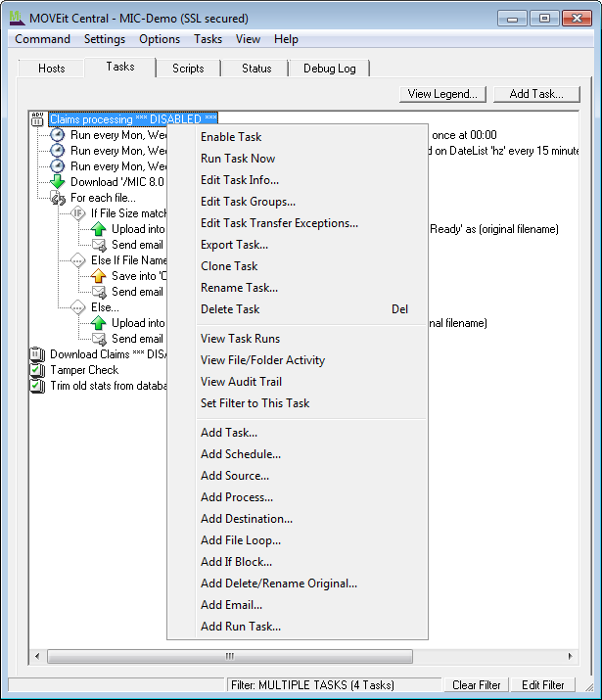This screenshot has height=700, width=602.
Task: Click the Trim old stats task icon
Action: point(37,386)
